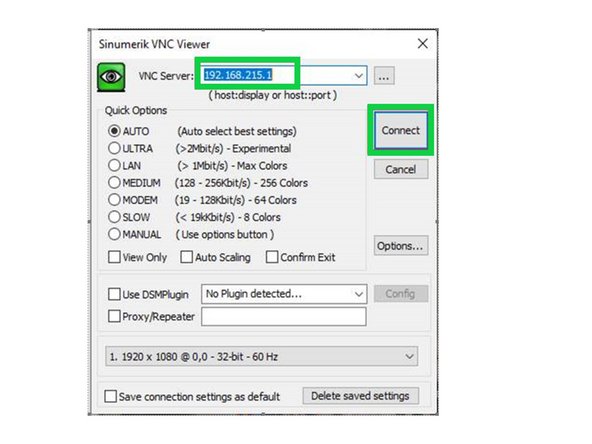Click the (Use options button) text
The image size is (592, 444).
[x=225, y=234]
